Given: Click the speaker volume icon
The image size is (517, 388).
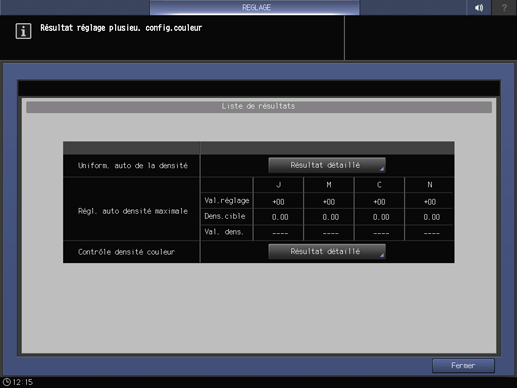Looking at the screenshot, I should (479, 7).
